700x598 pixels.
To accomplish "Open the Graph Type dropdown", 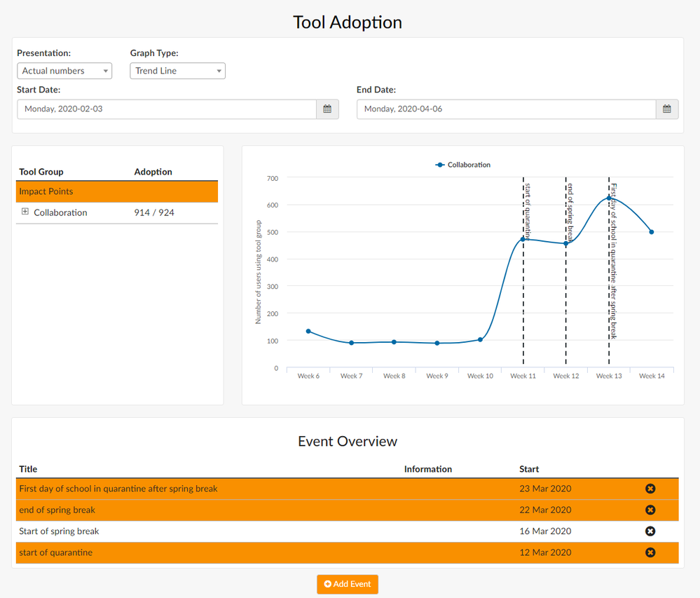I will (x=177, y=71).
